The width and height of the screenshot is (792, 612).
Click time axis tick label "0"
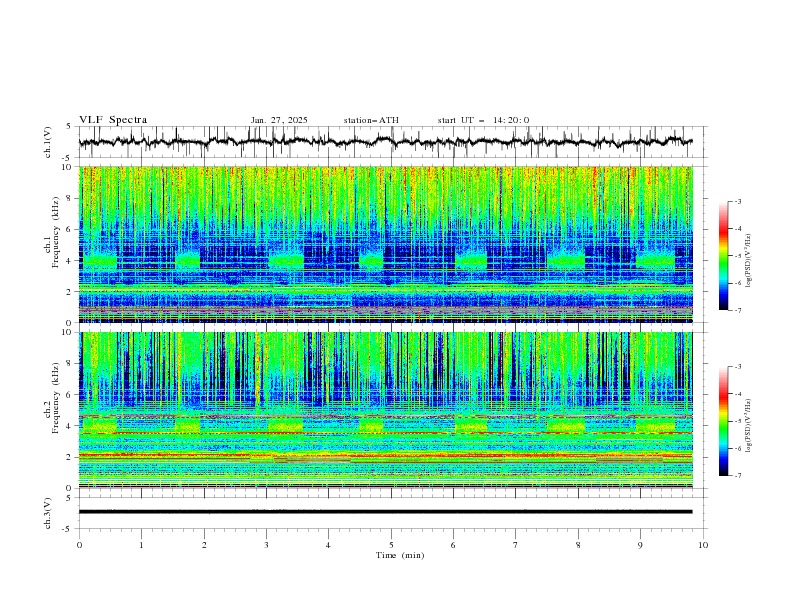click(79, 545)
